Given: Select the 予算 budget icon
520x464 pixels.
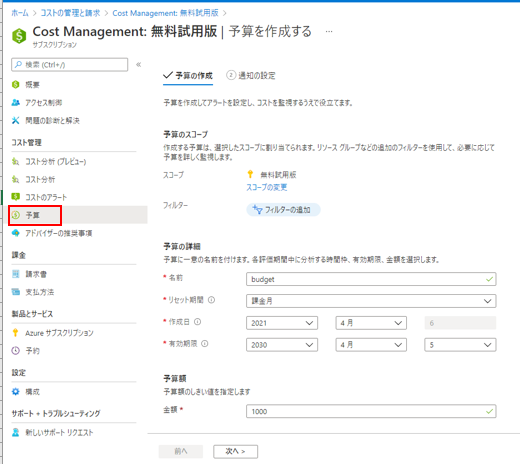Looking at the screenshot, I should (16, 215).
